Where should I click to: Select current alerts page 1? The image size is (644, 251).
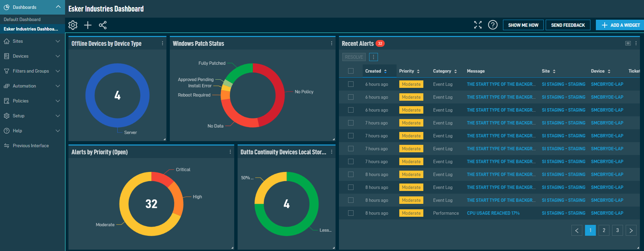(x=590, y=230)
